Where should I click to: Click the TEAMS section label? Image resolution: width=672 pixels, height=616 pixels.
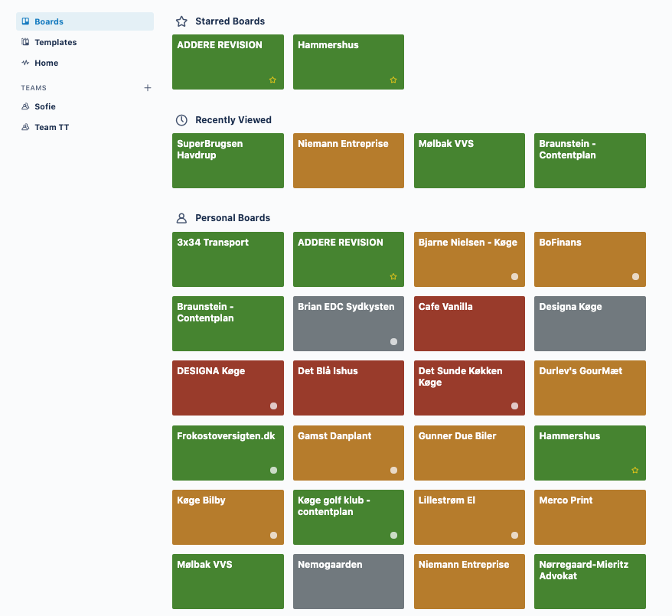[34, 88]
